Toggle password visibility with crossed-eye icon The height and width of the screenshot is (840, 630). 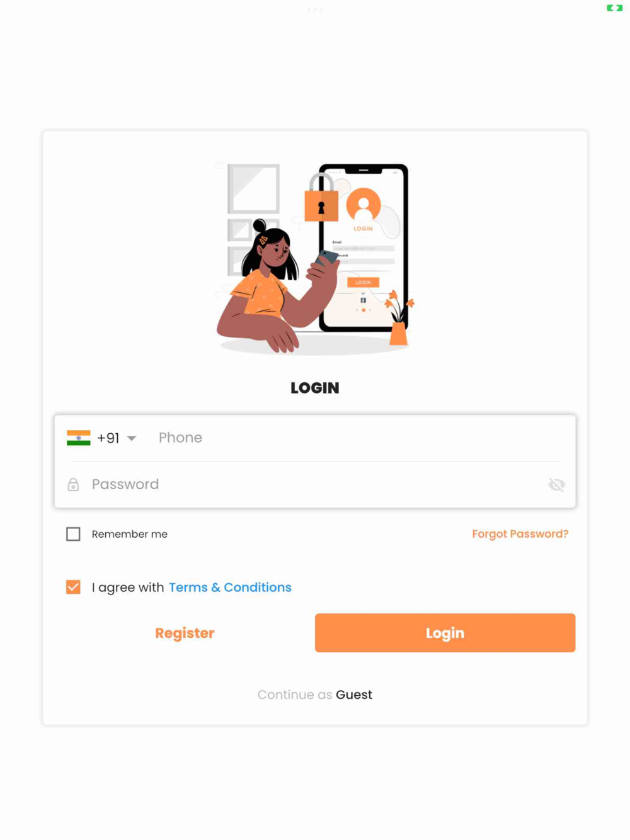[556, 484]
